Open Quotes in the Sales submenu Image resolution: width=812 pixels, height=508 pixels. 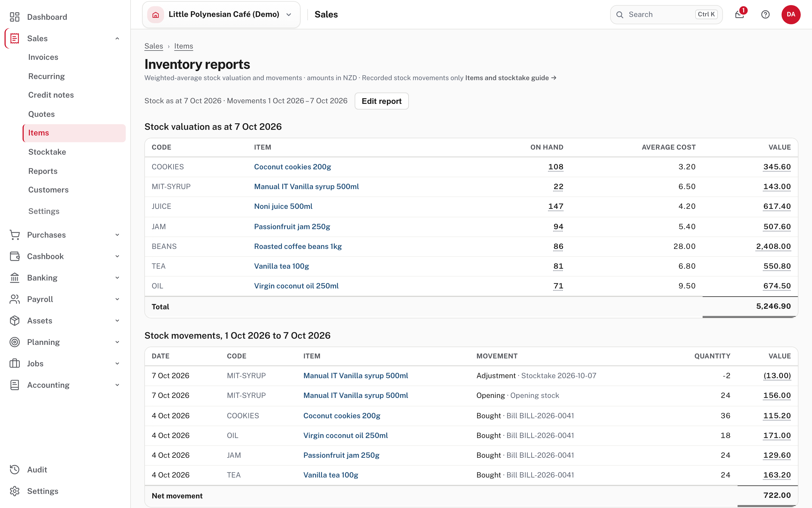pyautogui.click(x=42, y=114)
